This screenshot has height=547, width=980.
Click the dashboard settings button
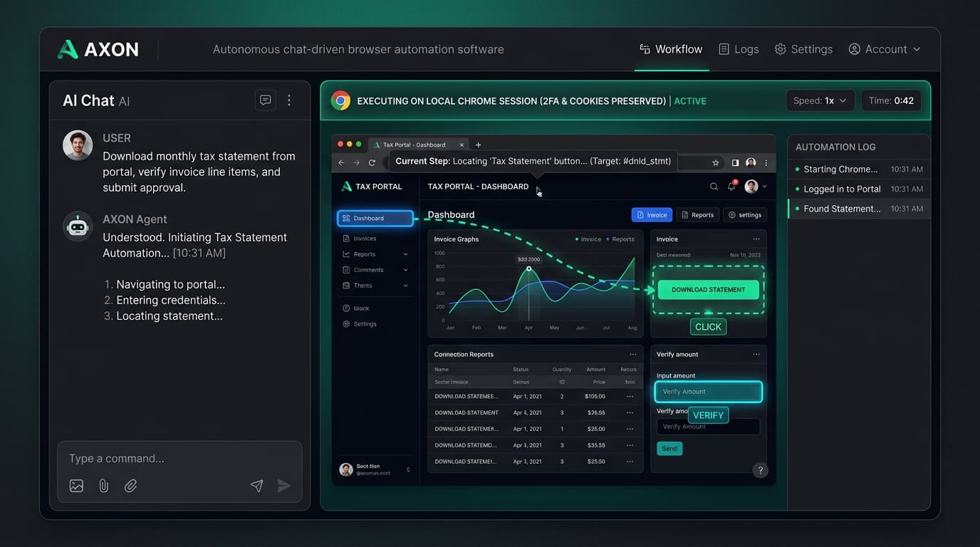click(745, 214)
